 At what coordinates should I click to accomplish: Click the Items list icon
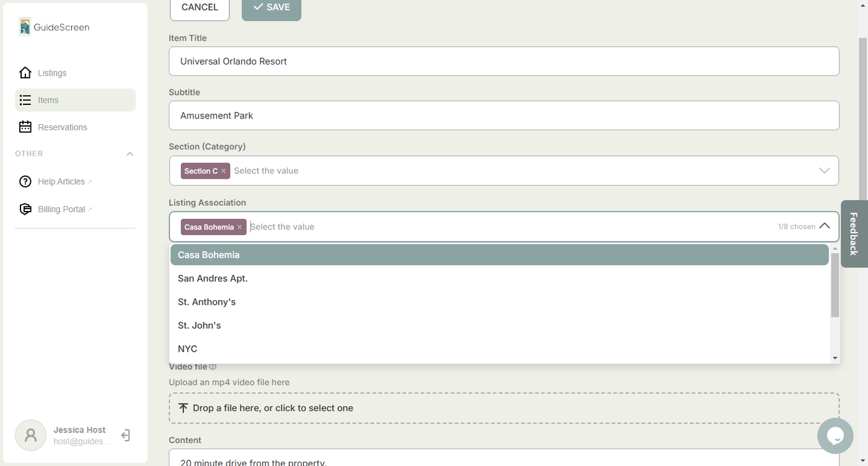point(25,100)
